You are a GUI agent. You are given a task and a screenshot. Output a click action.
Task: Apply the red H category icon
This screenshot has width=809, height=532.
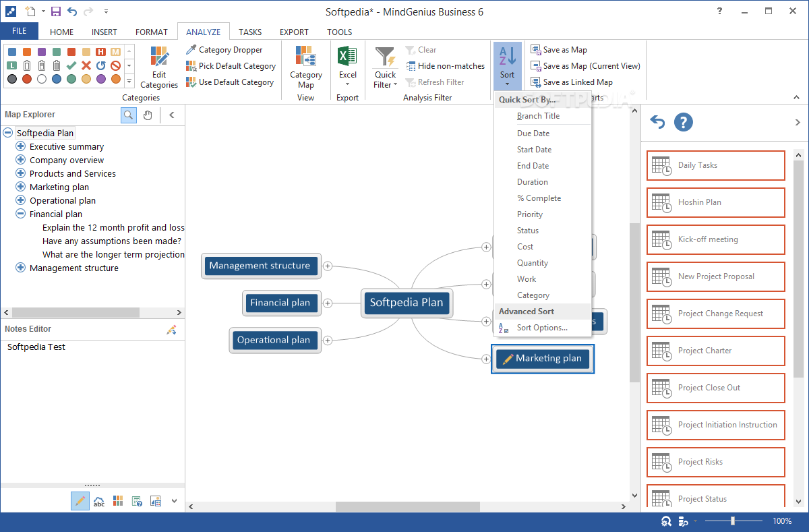click(x=100, y=52)
